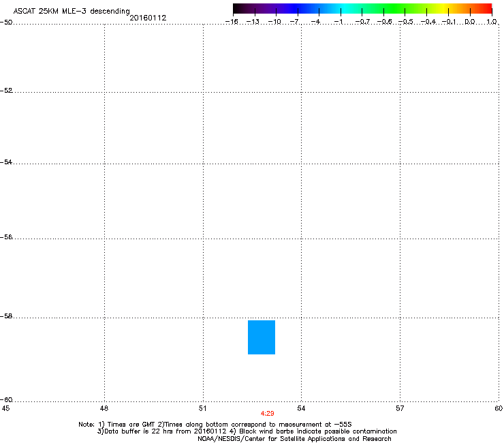Click the -52 latitude axis label

[x=6, y=91]
